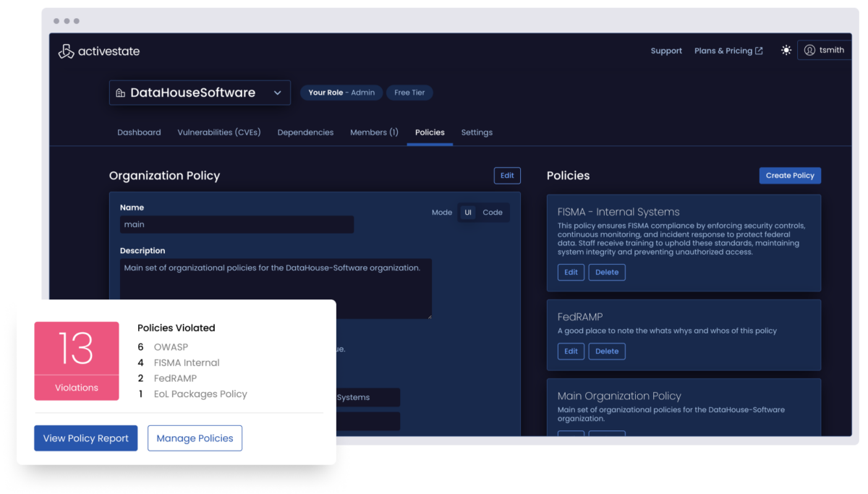Switch Mode to UI
The width and height of the screenshot is (868, 494).
tap(468, 213)
